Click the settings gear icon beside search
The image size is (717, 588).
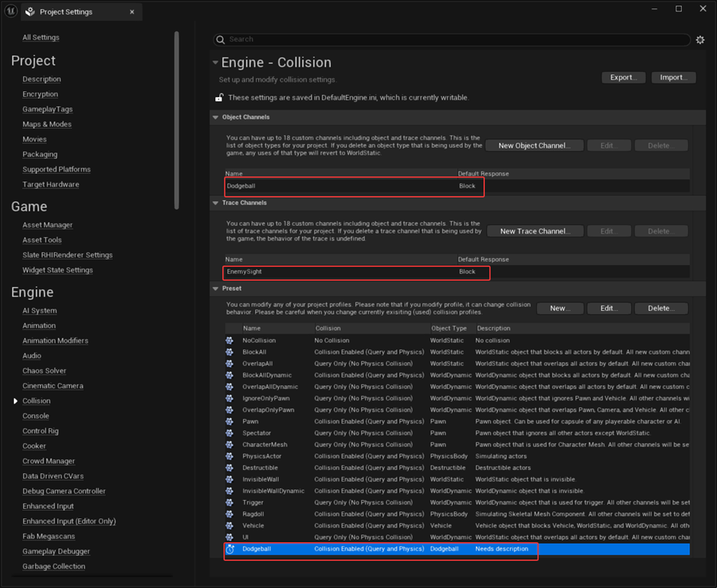[x=700, y=40]
